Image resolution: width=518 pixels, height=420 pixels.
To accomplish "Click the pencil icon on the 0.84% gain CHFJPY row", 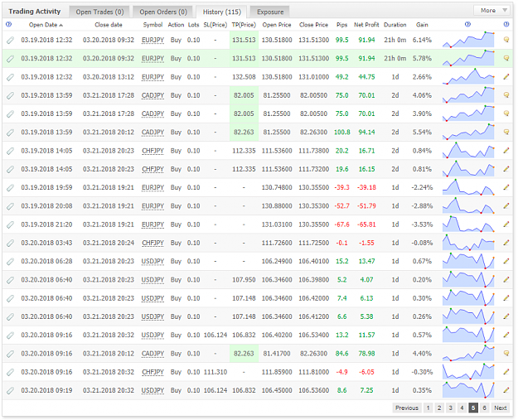I will 506,151.
